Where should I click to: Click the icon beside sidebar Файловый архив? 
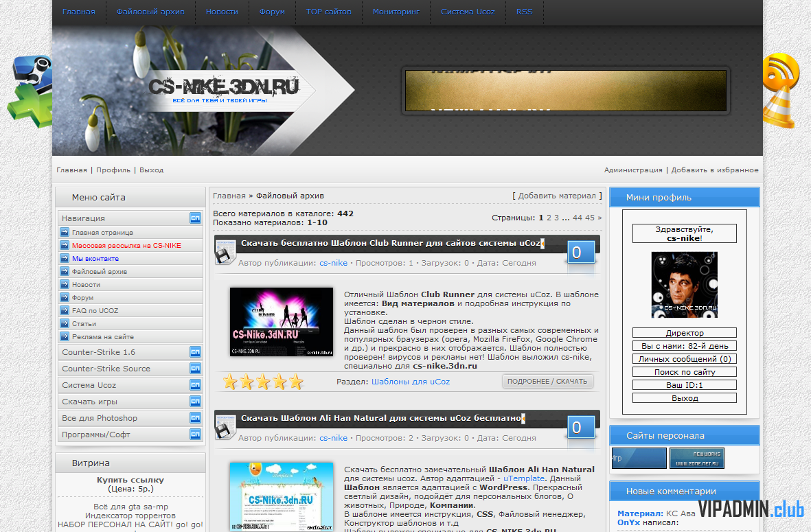[65, 271]
